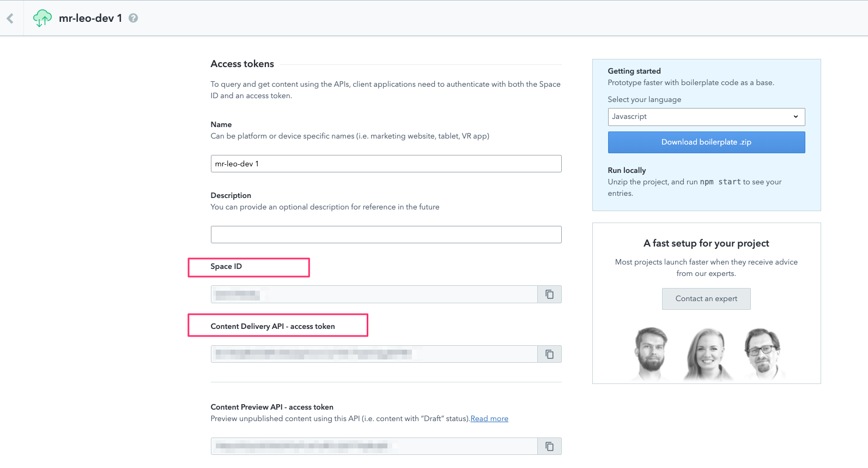868x468 pixels.
Task: Click Content Preview API - access token label
Action: [x=272, y=407]
